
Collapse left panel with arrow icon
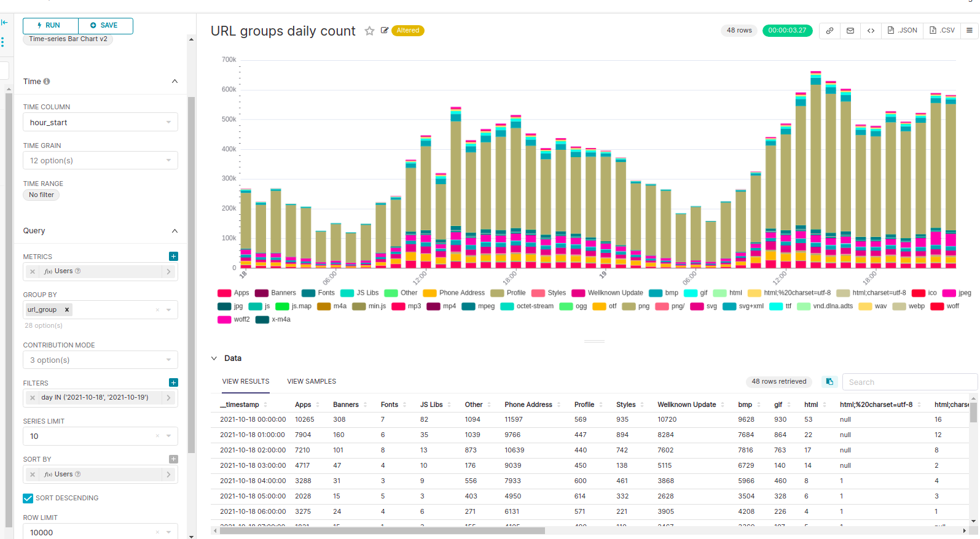[4, 23]
